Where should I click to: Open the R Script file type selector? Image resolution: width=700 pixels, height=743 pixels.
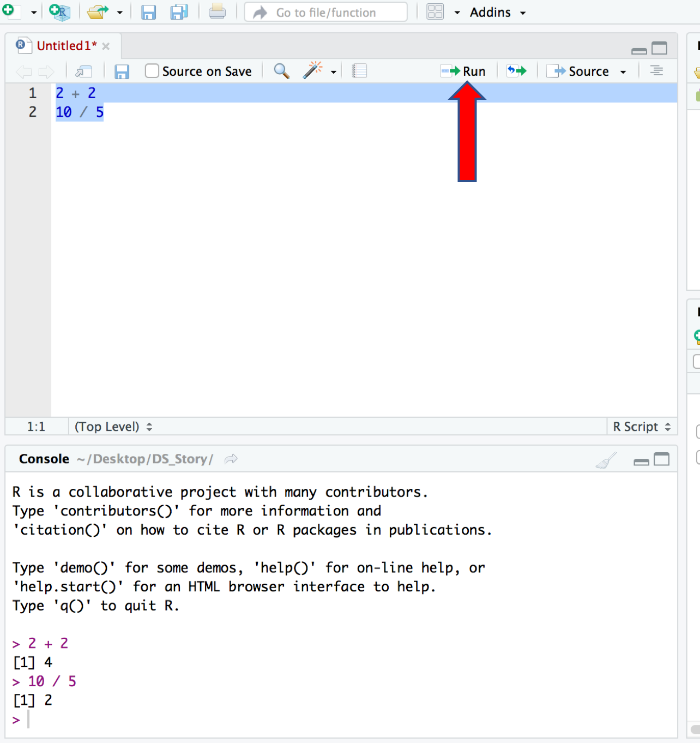tap(642, 427)
